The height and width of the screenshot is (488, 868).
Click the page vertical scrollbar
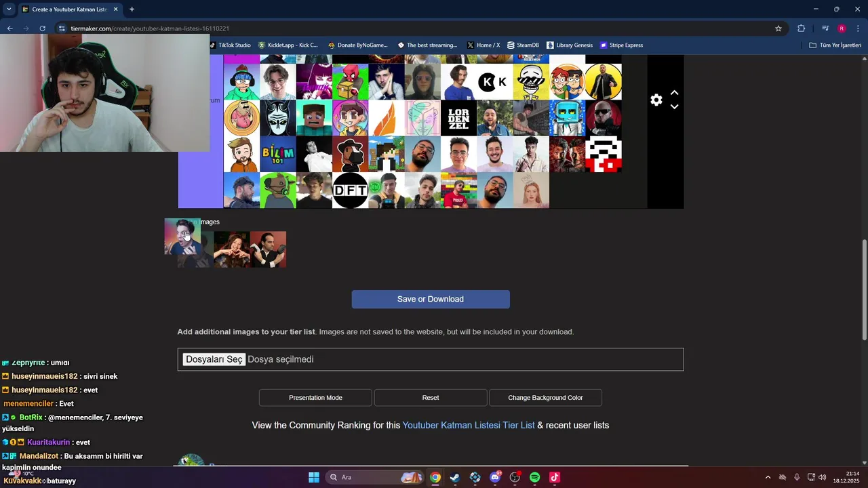pos(864,289)
